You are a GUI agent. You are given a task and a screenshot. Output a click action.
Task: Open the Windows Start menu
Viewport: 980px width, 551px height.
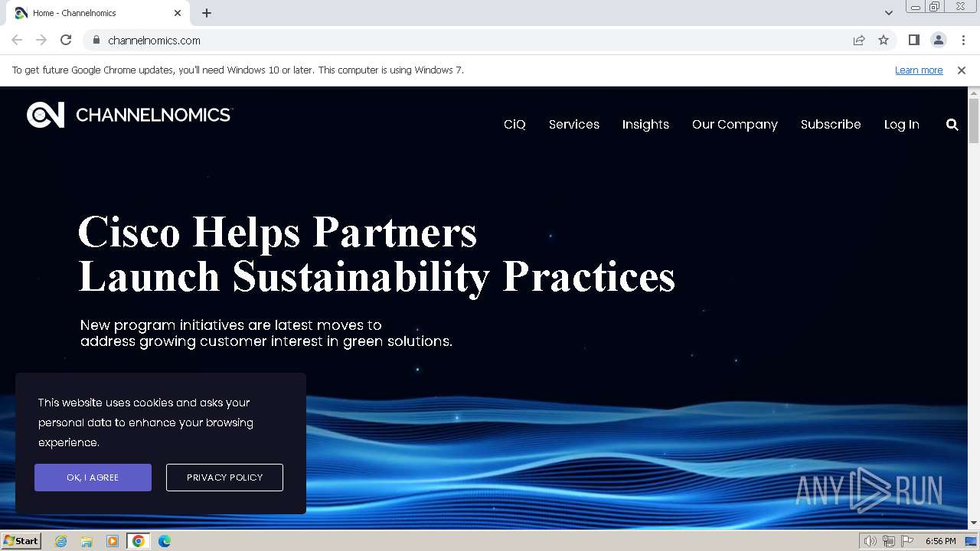(21, 541)
